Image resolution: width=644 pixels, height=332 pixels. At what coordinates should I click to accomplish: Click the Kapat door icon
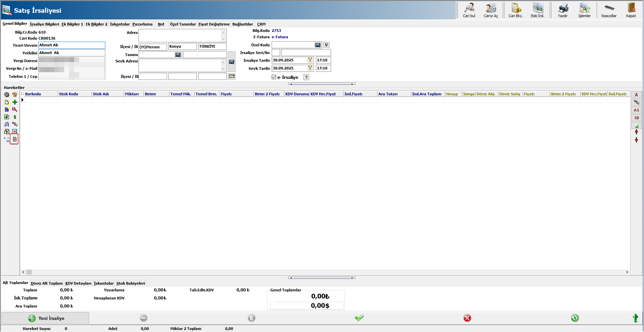coord(631,8)
